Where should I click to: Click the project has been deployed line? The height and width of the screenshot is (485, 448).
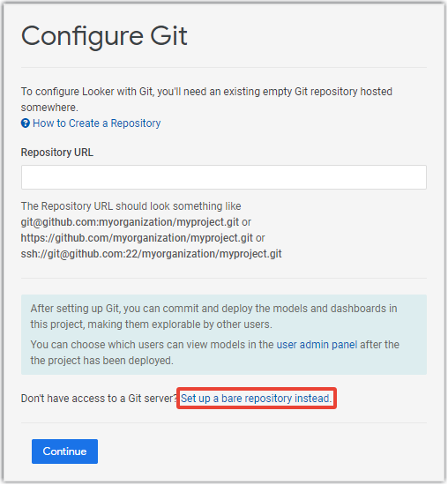click(101, 361)
